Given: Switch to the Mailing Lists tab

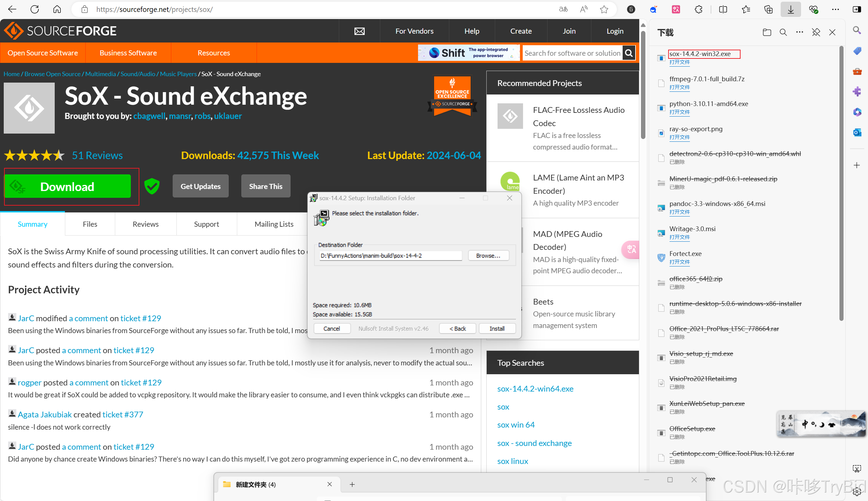Looking at the screenshot, I should (x=274, y=224).
